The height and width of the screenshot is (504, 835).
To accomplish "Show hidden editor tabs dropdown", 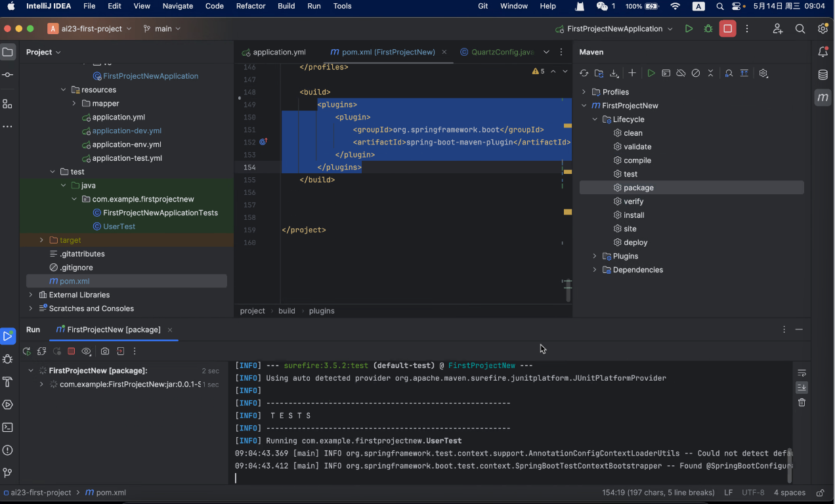I will [546, 52].
